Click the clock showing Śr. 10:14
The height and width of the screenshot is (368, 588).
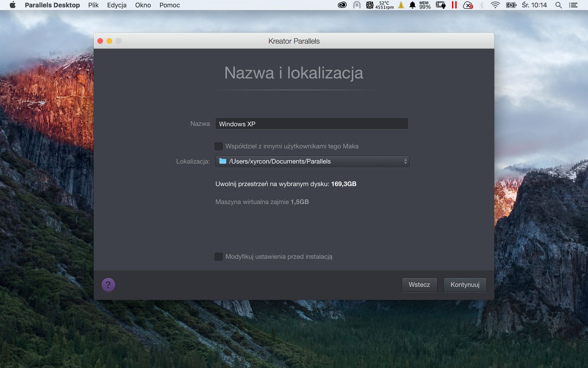(x=534, y=5)
